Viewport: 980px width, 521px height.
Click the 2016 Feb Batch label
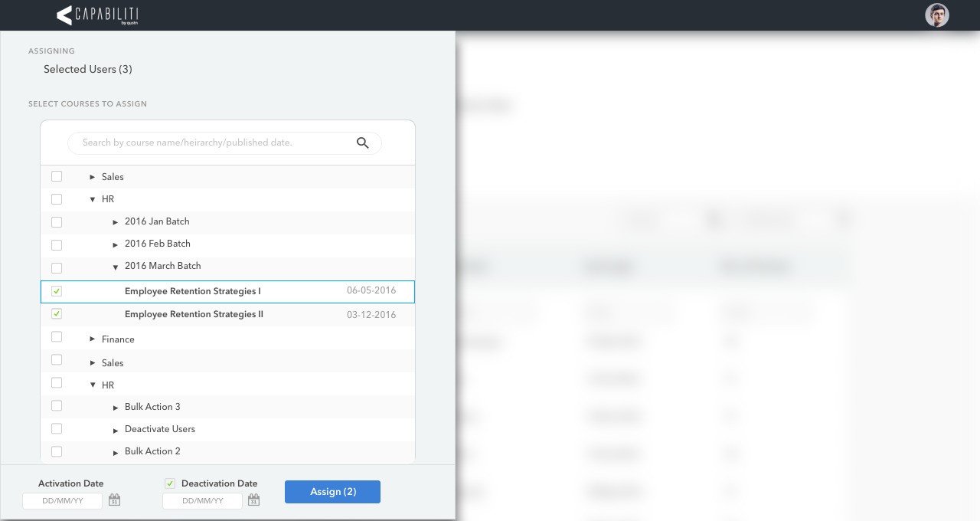click(x=158, y=244)
